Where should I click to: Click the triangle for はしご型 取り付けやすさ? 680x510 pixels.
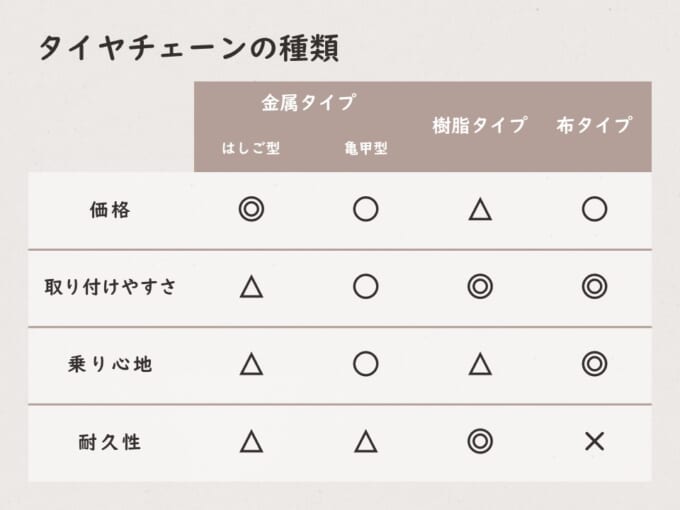pyautogui.click(x=251, y=287)
